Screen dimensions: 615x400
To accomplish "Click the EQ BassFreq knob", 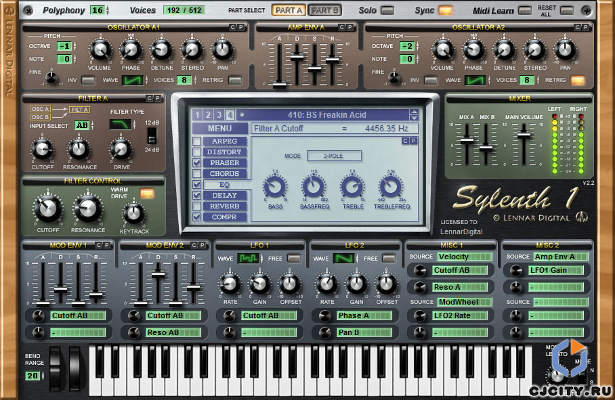I will point(313,187).
